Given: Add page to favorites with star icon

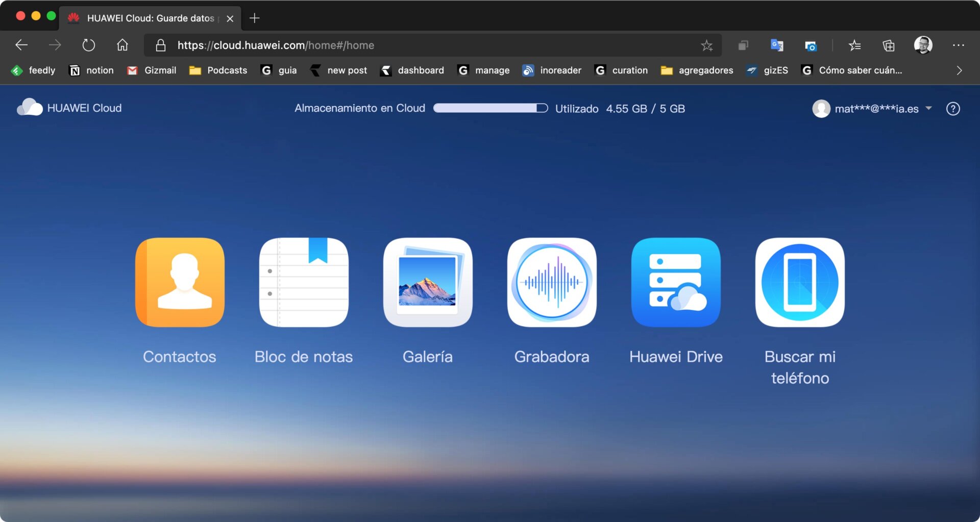Looking at the screenshot, I should pyautogui.click(x=706, y=45).
